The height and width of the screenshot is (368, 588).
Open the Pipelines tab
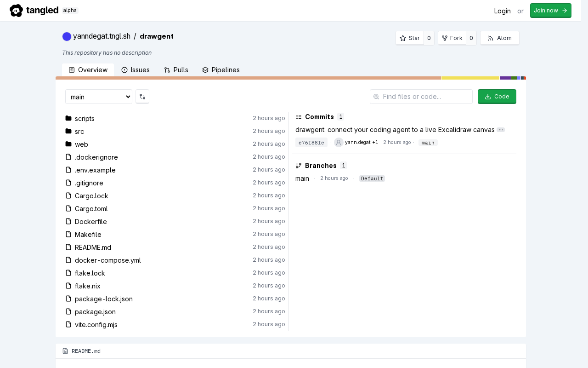[221, 70]
